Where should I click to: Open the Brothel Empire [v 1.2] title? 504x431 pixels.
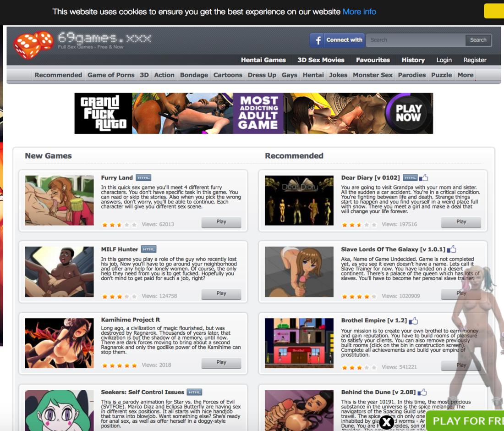tap(374, 320)
